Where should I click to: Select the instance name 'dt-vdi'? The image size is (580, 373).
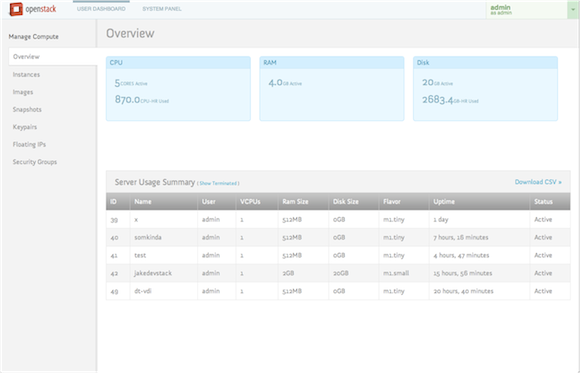point(143,291)
